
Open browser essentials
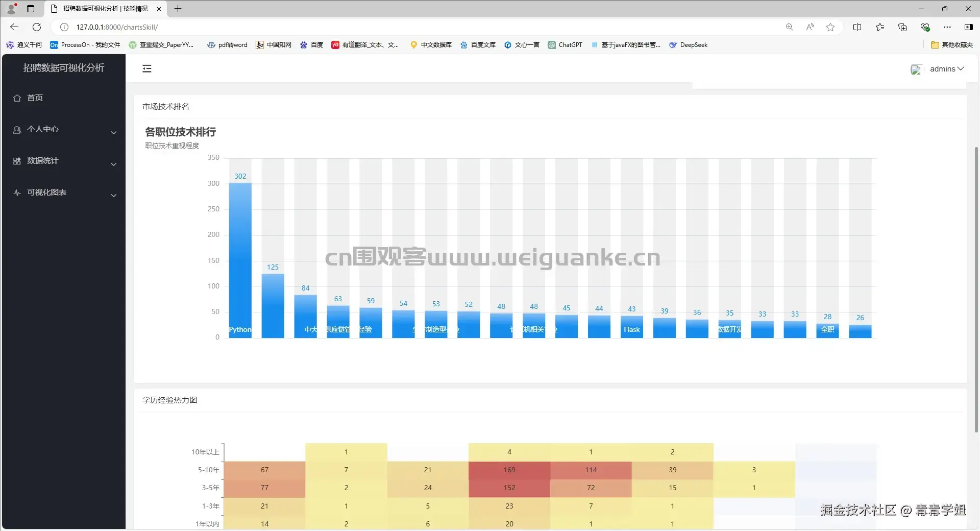[x=925, y=27]
